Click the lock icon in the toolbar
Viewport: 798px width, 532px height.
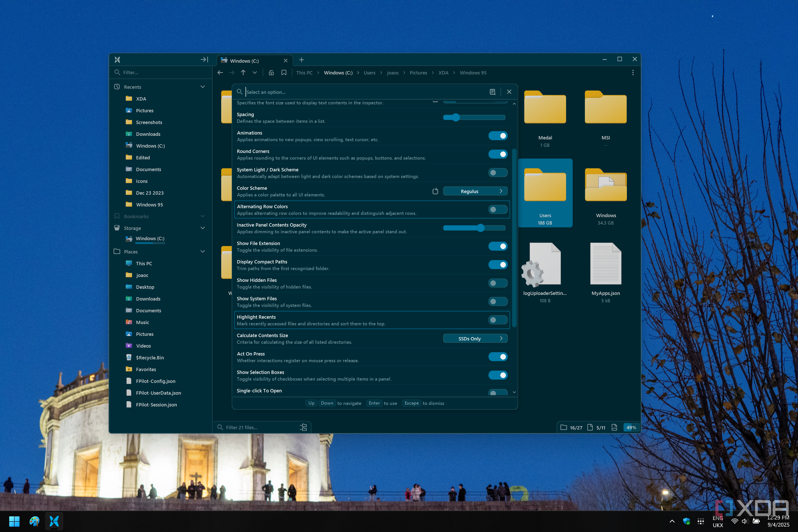(x=271, y=73)
